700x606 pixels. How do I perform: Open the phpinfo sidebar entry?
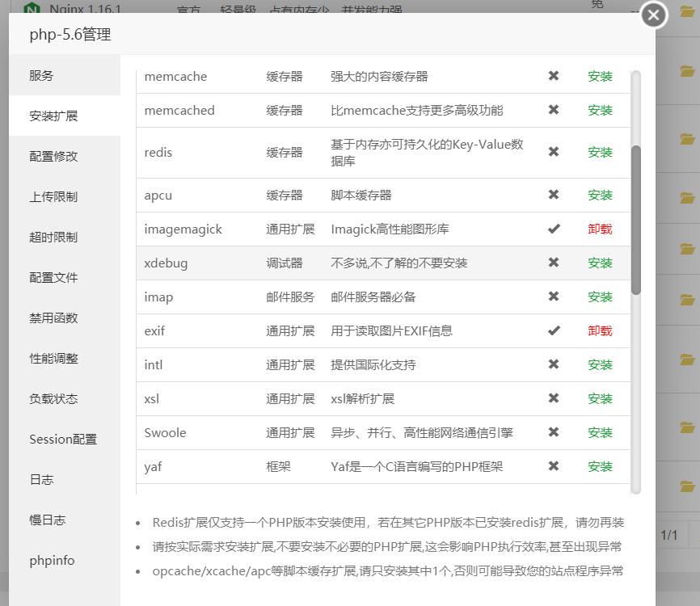click(x=52, y=560)
